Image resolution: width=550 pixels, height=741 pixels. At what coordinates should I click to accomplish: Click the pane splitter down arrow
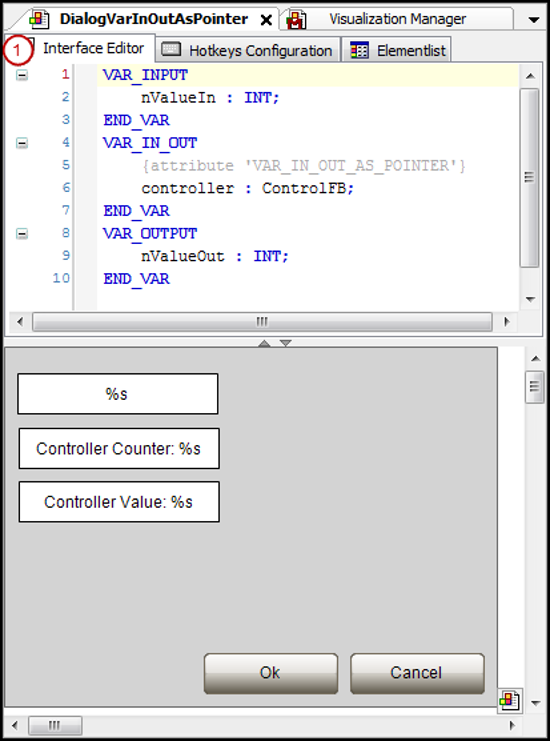pos(285,343)
